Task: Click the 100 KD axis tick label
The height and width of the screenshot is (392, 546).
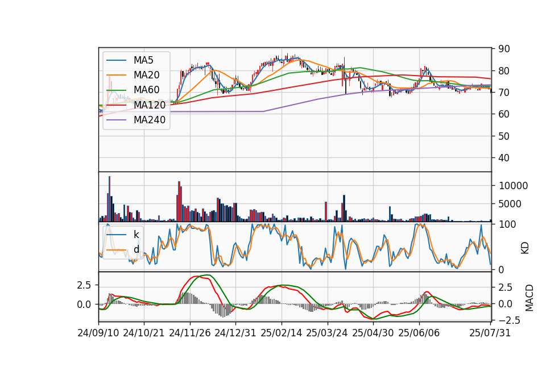Action: click(507, 224)
